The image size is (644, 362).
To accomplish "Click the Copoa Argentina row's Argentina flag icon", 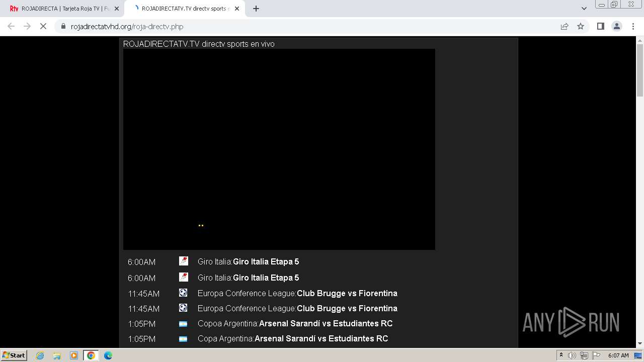I will 183,324.
